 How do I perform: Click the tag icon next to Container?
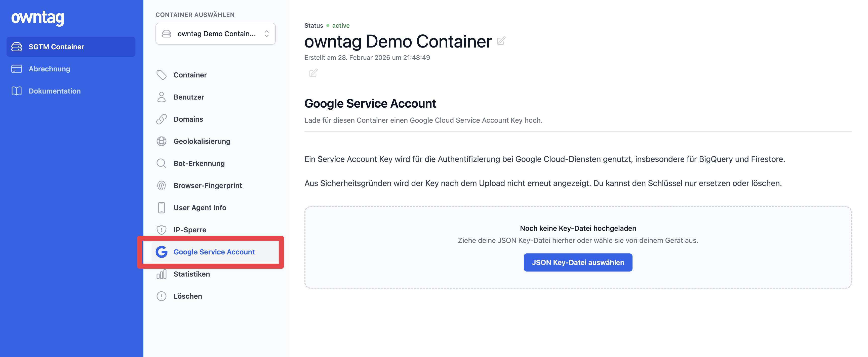(162, 75)
